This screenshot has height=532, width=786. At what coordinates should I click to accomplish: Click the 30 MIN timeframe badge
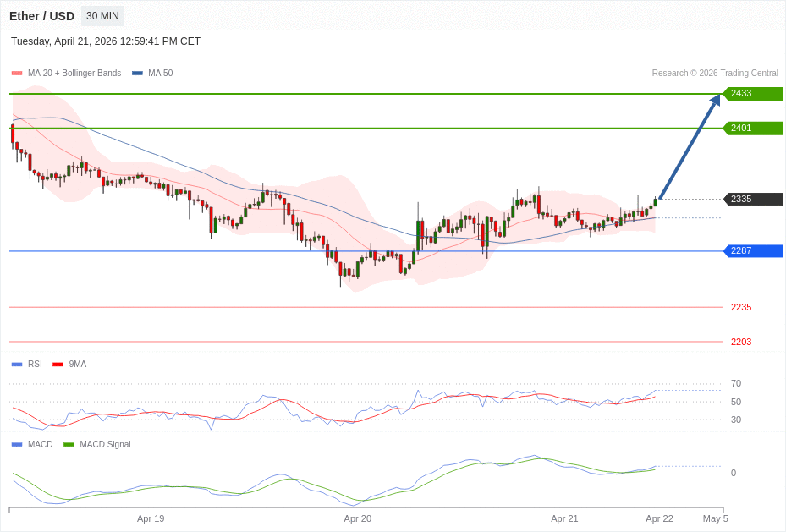pyautogui.click(x=102, y=16)
